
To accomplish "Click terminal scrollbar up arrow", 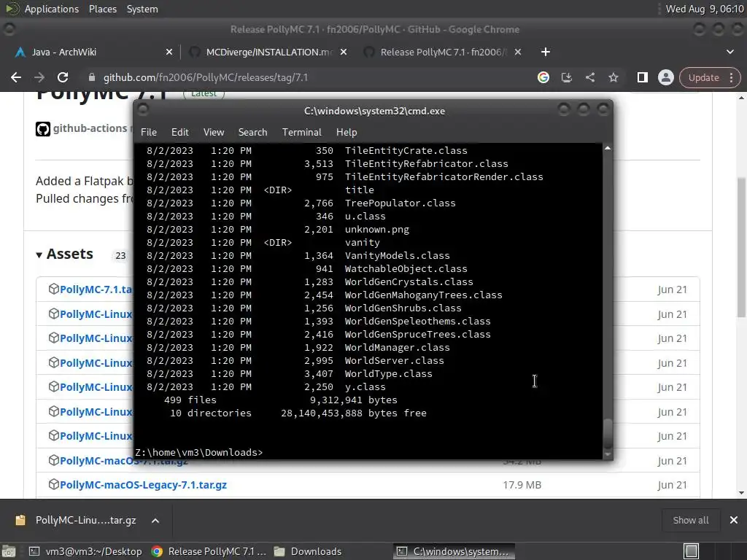I will 608,149.
